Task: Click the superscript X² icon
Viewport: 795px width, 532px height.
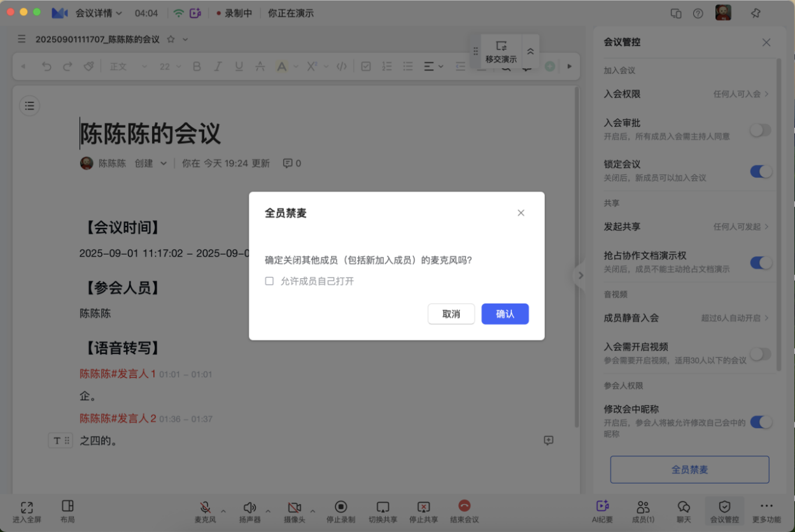Action: point(312,66)
